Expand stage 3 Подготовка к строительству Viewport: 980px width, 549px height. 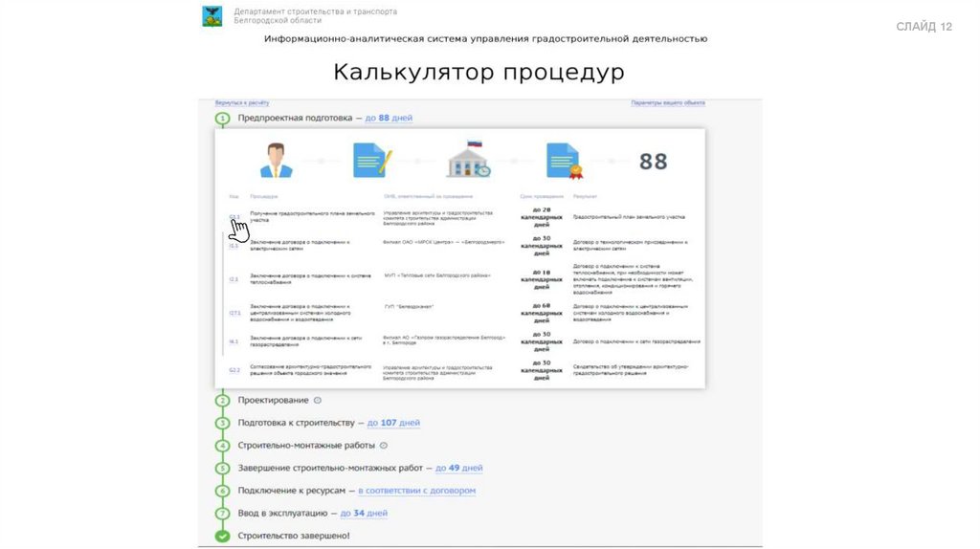pos(222,423)
